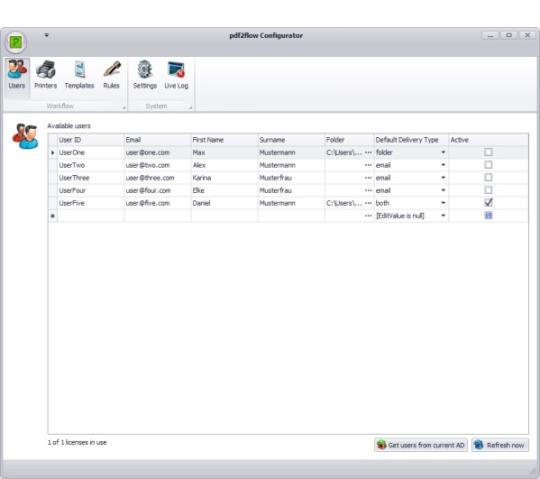Open the Live Log view
This screenshot has height=479, width=540.
(x=176, y=75)
